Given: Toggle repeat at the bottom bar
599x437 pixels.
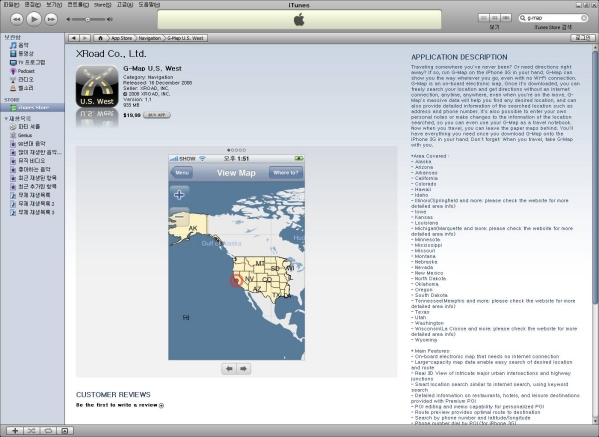Looking at the screenshot, I should pyautogui.click(x=48, y=431).
